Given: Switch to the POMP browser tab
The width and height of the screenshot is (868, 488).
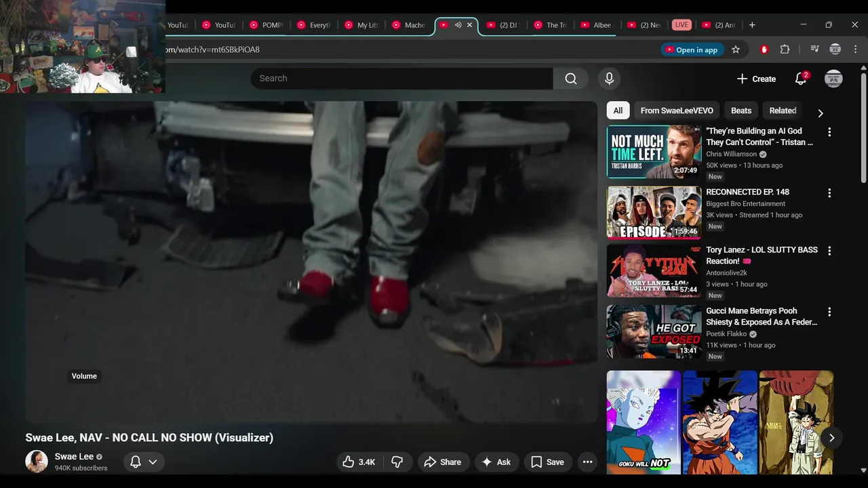Looking at the screenshot, I should pos(266,25).
